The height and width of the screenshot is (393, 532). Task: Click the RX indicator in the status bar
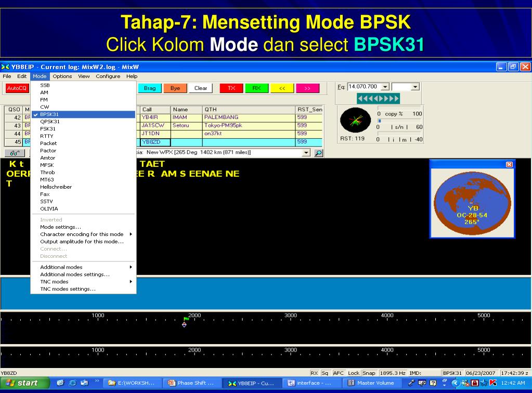pos(314,373)
